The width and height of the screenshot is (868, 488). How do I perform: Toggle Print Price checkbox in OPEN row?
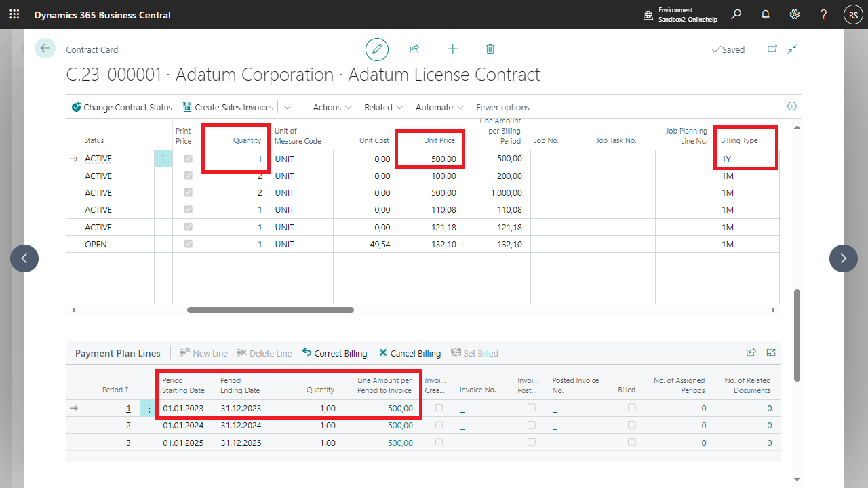[x=189, y=244]
